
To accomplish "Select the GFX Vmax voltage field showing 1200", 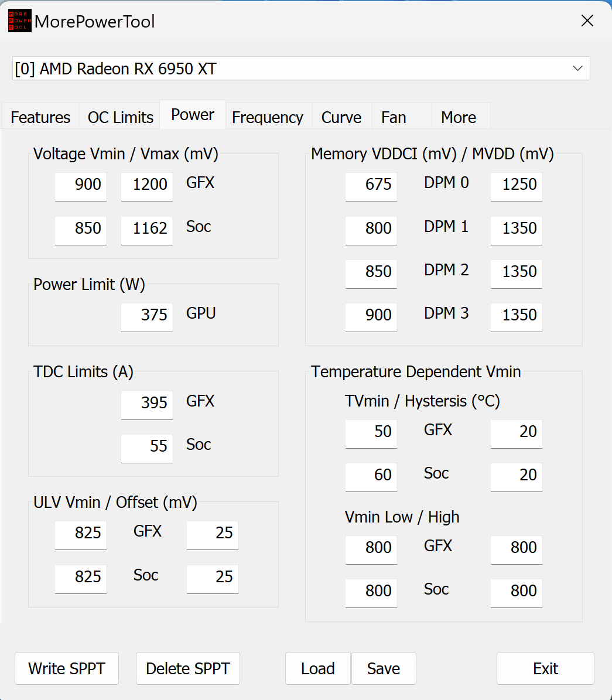I will point(147,187).
